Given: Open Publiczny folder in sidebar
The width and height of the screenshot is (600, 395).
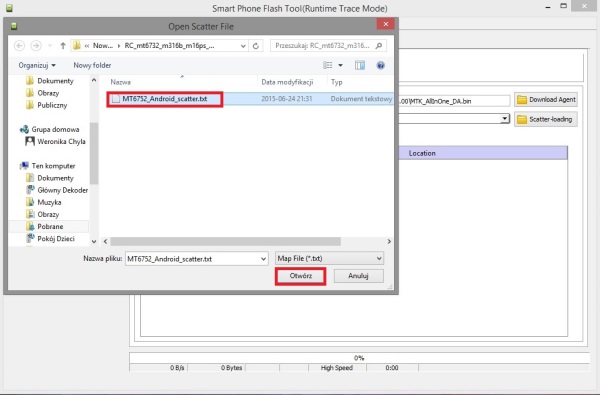Looking at the screenshot, I should coord(46,105).
